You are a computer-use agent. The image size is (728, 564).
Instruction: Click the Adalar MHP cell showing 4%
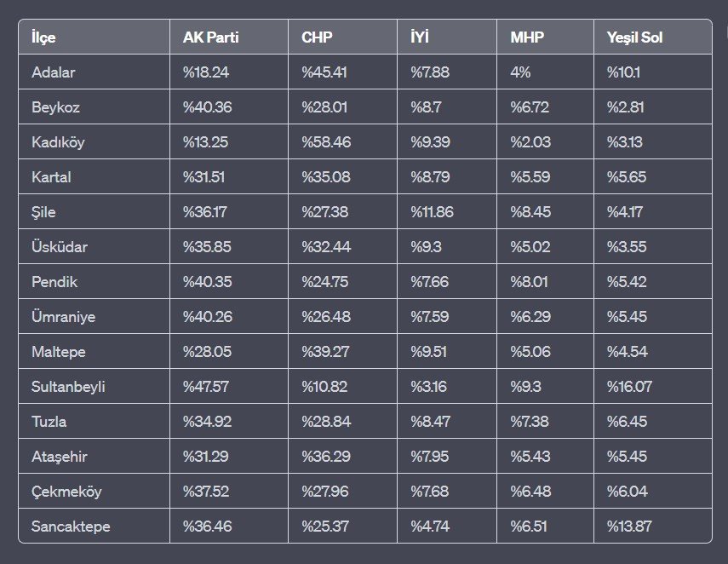(x=520, y=72)
